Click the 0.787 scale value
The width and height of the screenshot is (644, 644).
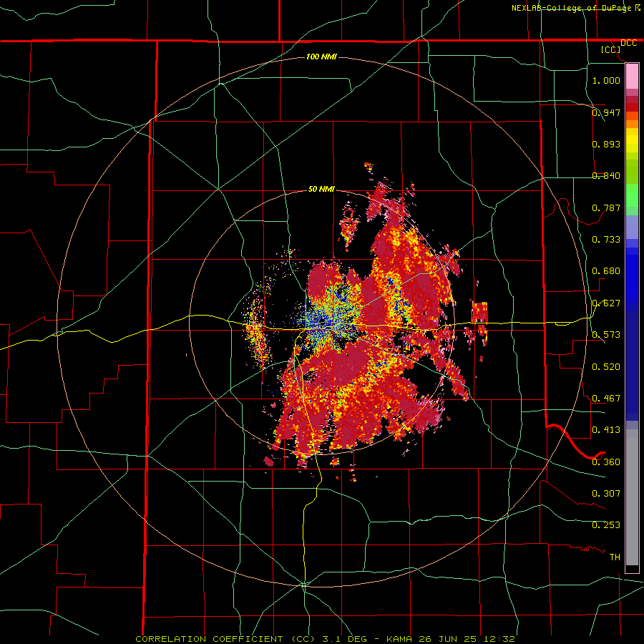tap(606, 208)
